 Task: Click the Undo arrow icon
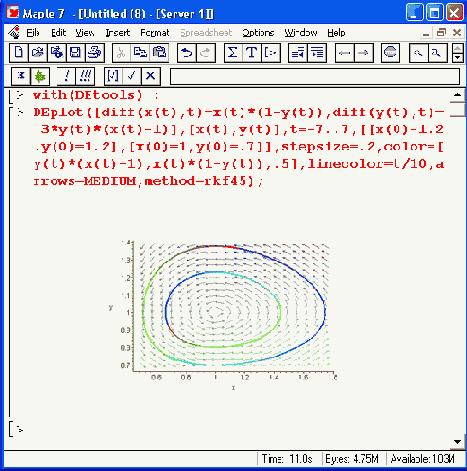click(187, 53)
